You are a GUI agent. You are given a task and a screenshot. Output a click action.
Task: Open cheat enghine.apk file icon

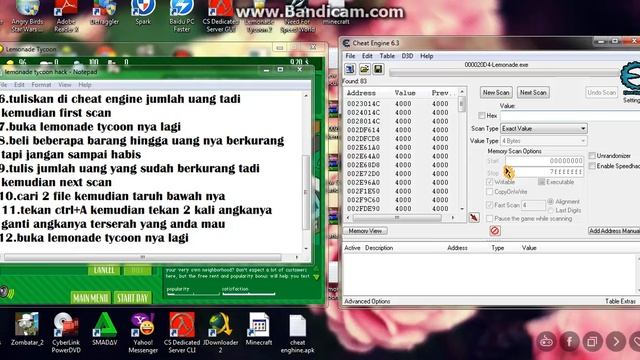pyautogui.click(x=298, y=333)
